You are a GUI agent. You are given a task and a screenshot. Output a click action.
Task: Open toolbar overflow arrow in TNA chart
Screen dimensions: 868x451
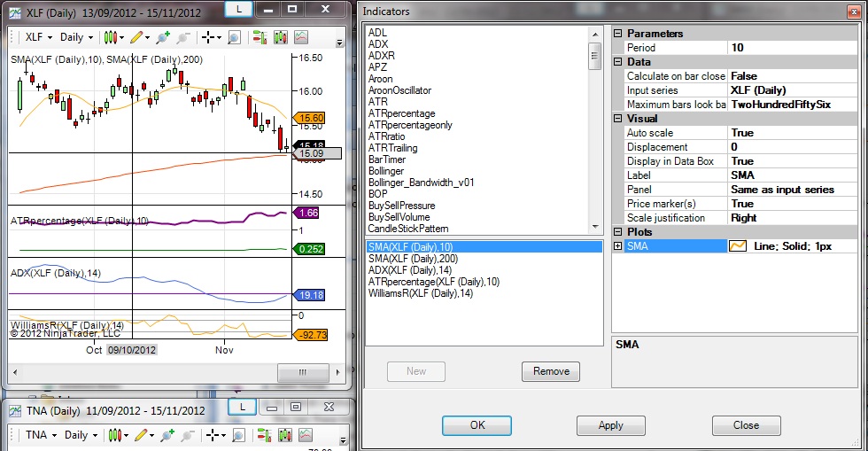[344, 440]
